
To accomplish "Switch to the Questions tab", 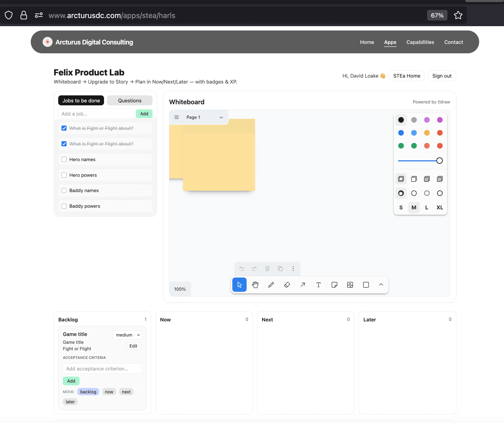I will click(130, 100).
